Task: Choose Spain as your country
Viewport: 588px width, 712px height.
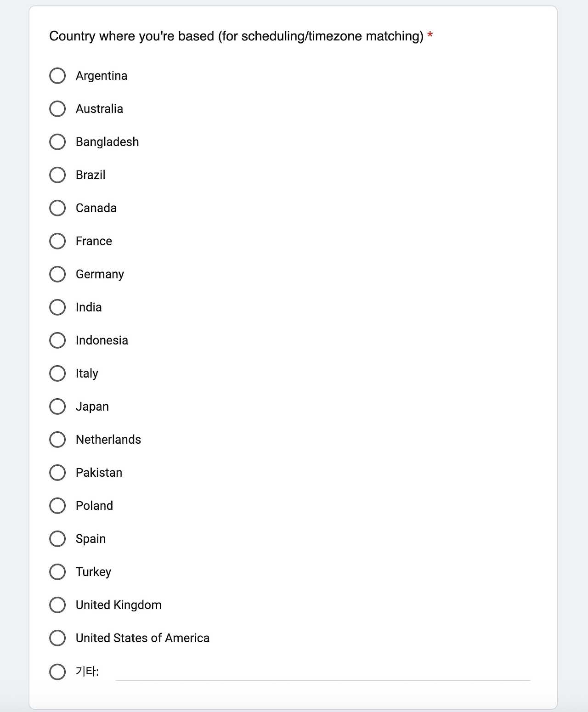Action: [x=57, y=539]
